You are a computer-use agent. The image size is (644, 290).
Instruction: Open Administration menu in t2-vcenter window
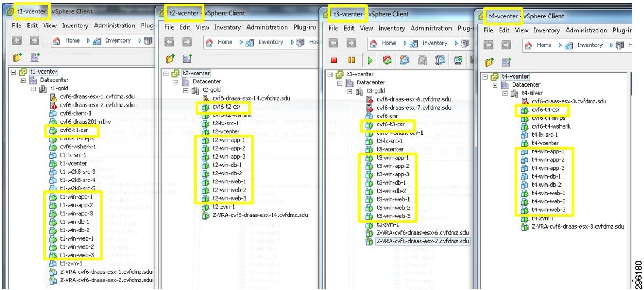pyautogui.click(x=267, y=27)
